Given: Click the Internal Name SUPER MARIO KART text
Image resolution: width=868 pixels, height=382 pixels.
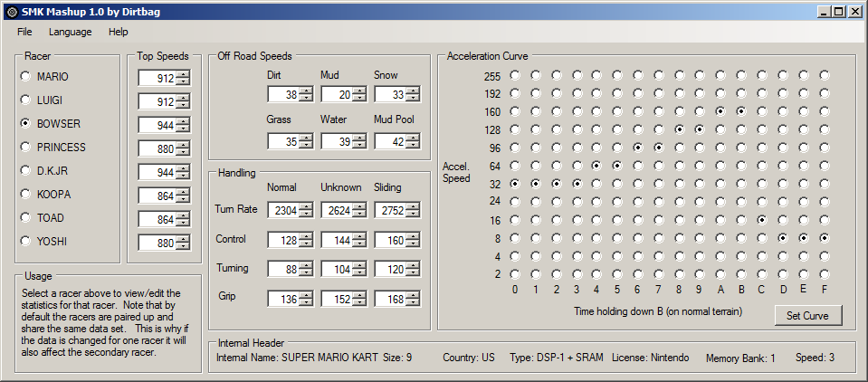Looking at the screenshot, I should click(x=297, y=358).
